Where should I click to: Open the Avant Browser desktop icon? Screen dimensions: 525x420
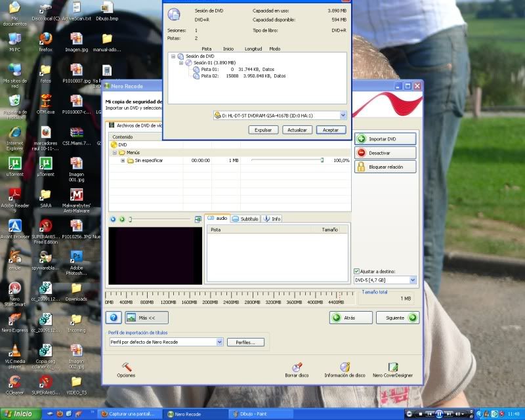pos(14,230)
